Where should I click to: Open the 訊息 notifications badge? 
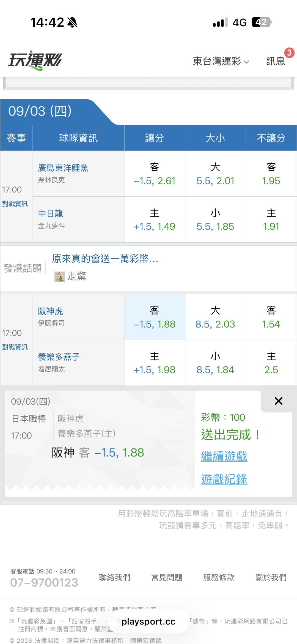(276, 61)
